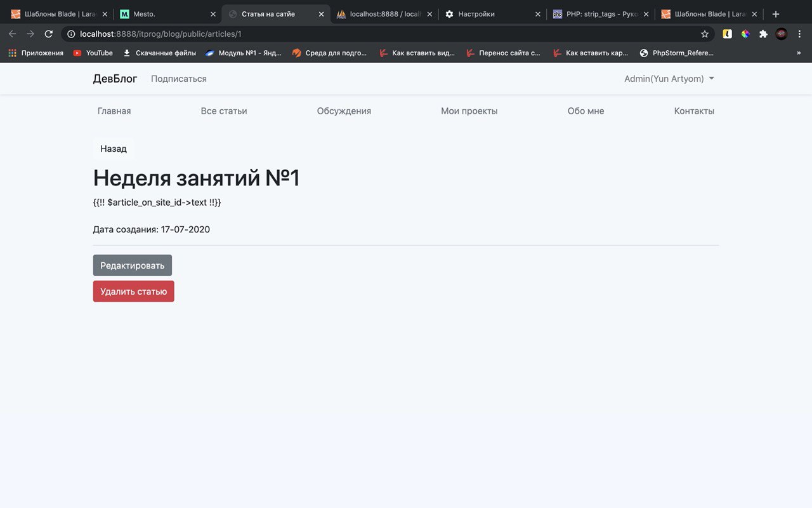Go to Мои проекты in site navigation
The width and height of the screenshot is (812, 508).
tap(469, 111)
